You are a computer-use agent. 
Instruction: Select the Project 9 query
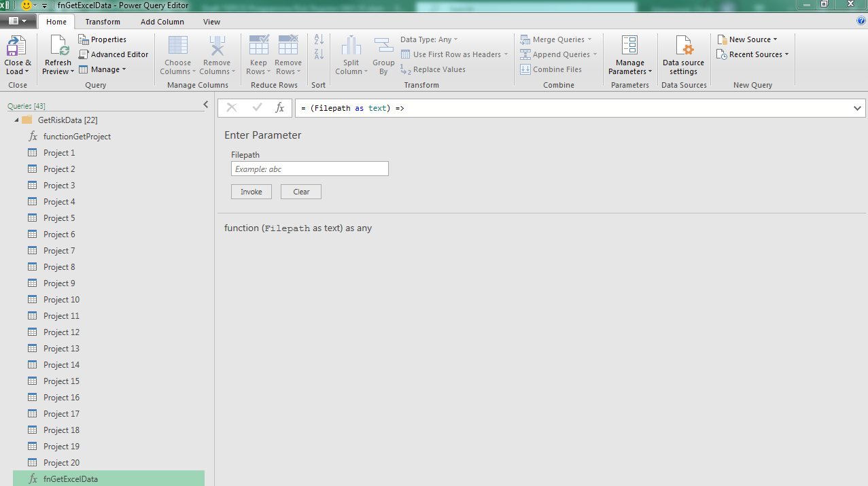pos(109,283)
